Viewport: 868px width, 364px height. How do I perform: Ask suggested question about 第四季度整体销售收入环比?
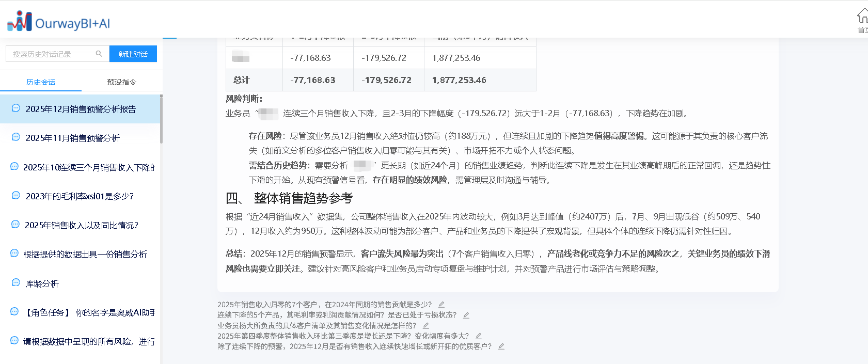coord(343,336)
